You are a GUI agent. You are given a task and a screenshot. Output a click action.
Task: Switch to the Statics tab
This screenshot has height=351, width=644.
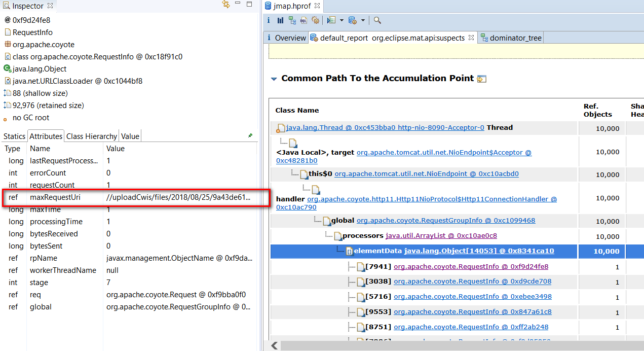click(14, 136)
